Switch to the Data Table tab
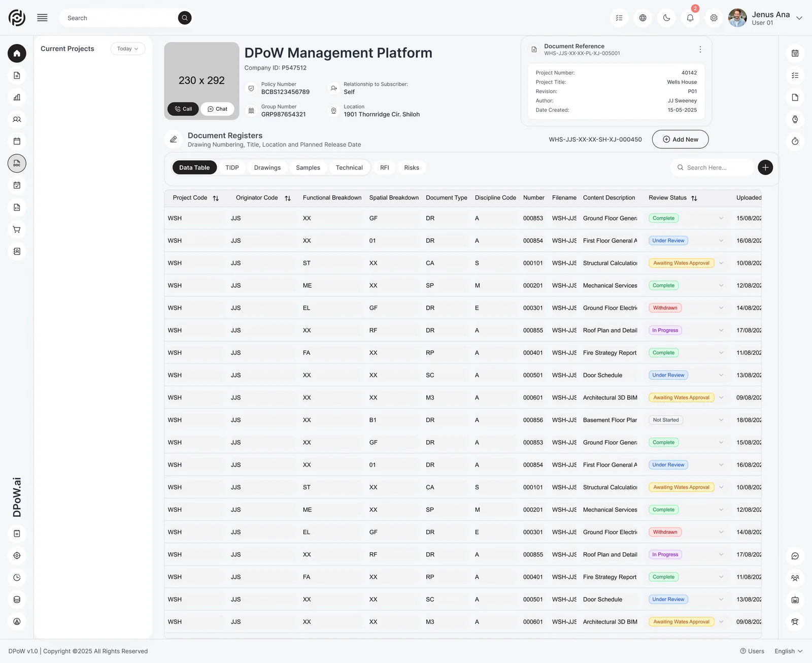 [194, 168]
